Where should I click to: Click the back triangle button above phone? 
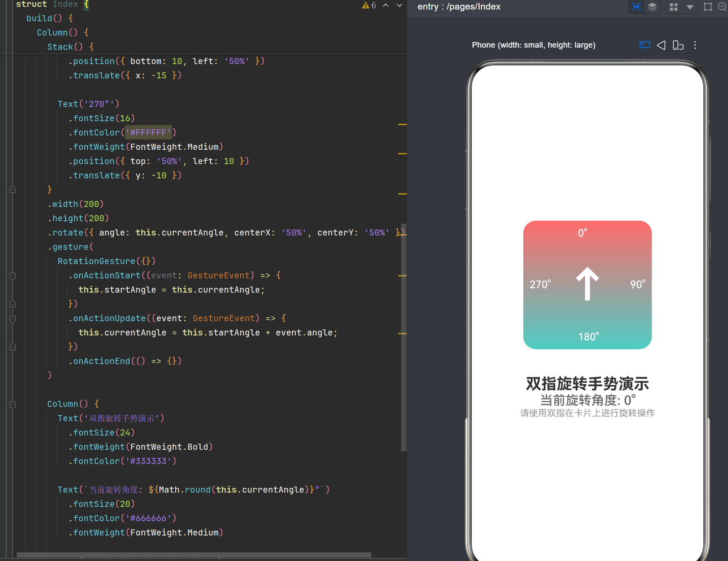(661, 45)
